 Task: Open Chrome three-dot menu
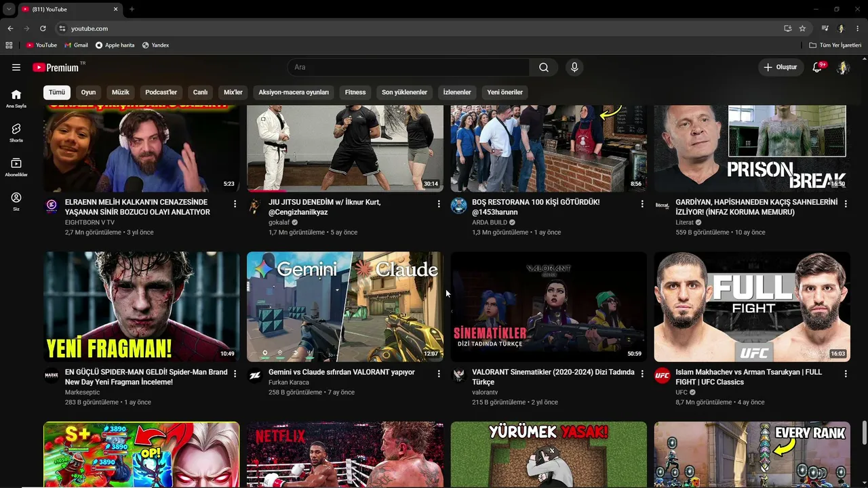click(x=858, y=28)
